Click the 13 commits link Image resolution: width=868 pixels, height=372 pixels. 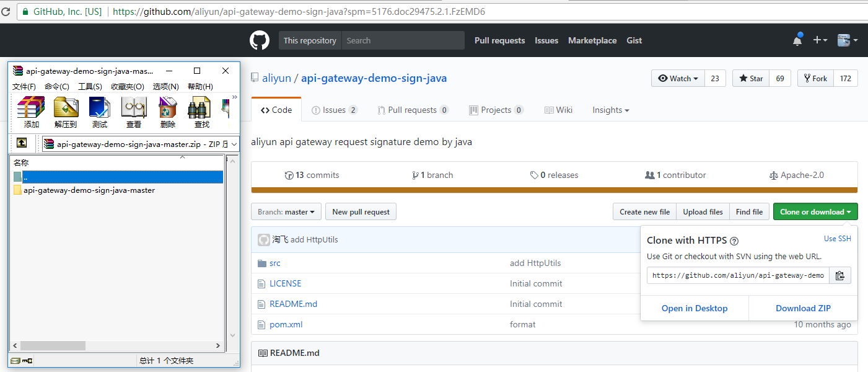tap(312, 175)
